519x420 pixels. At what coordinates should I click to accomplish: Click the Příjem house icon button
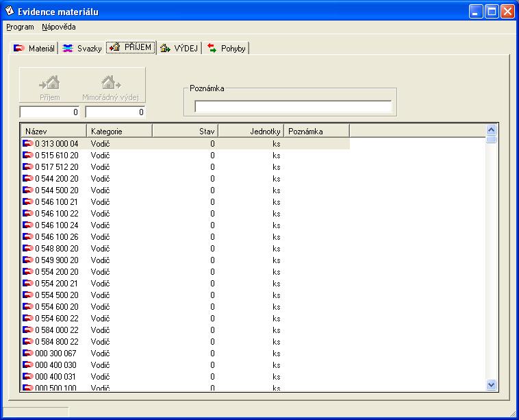pos(49,86)
